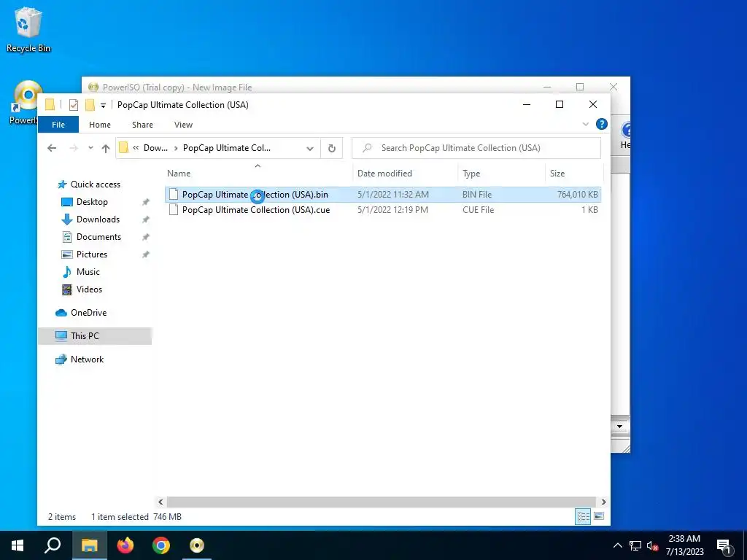Open Videos in navigation pane
This screenshot has height=560, width=747.
(x=89, y=289)
